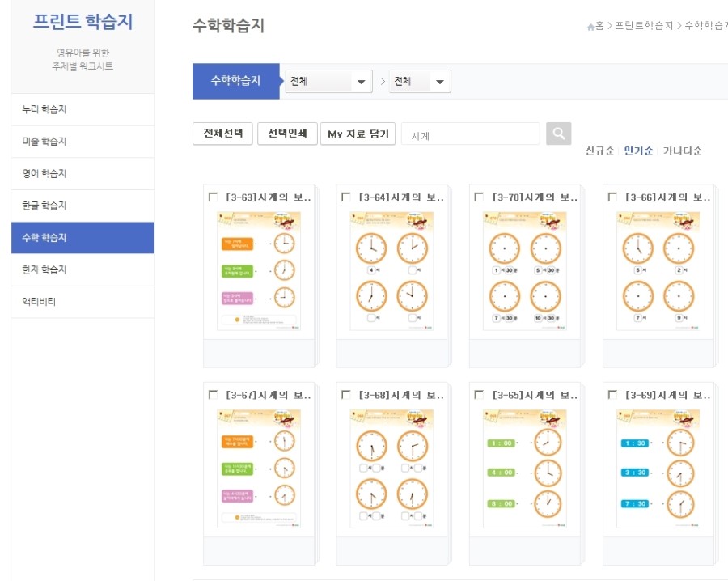Click the title text [3-63]시계의 보..
728x581 pixels.
(x=269, y=197)
